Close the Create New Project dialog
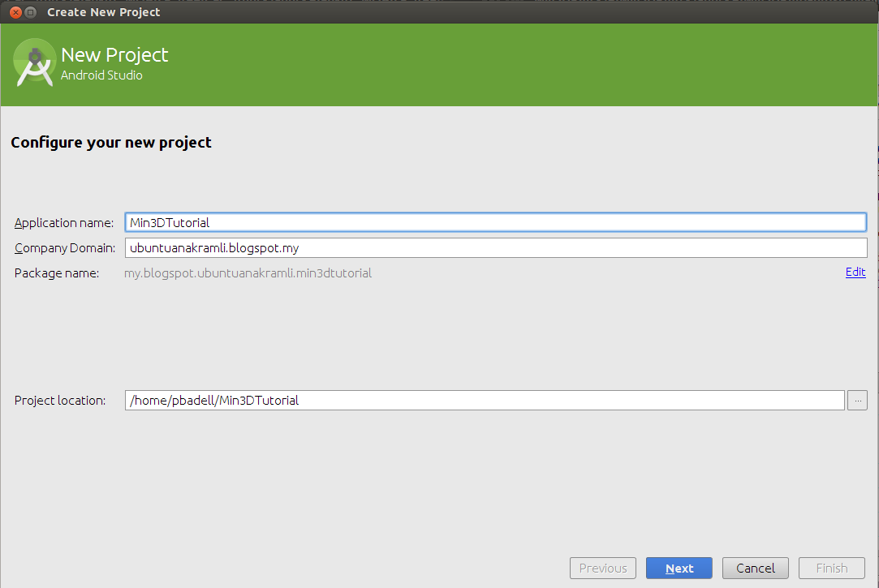 coord(15,12)
